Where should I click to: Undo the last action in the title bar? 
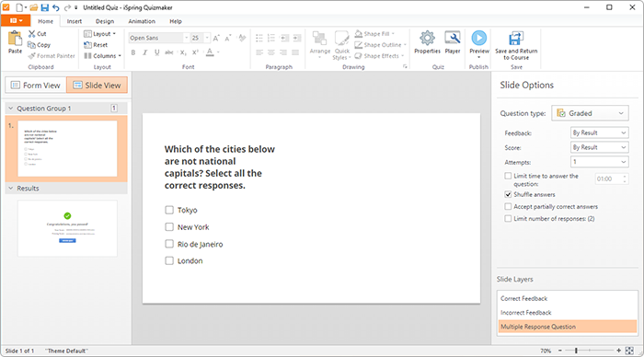pyautogui.click(x=56, y=7)
